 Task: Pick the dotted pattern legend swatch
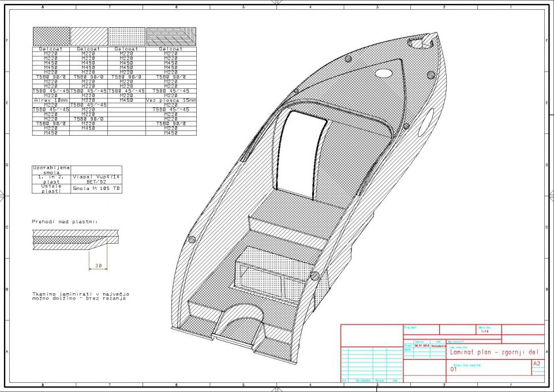[x=126, y=36]
